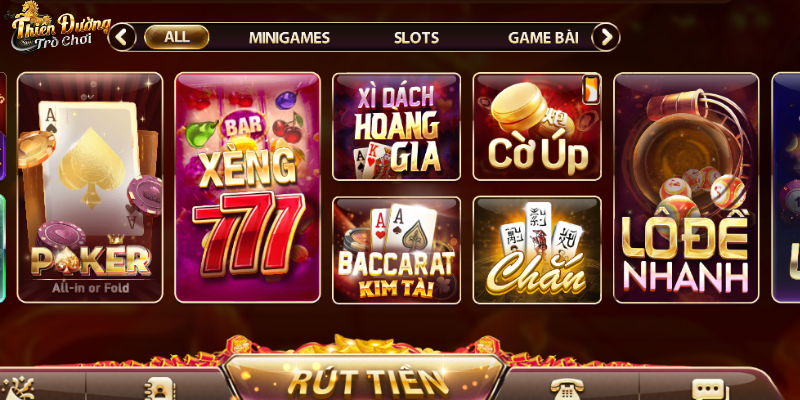Click the party popper events icon
The height and width of the screenshot is (400, 800).
(18, 390)
